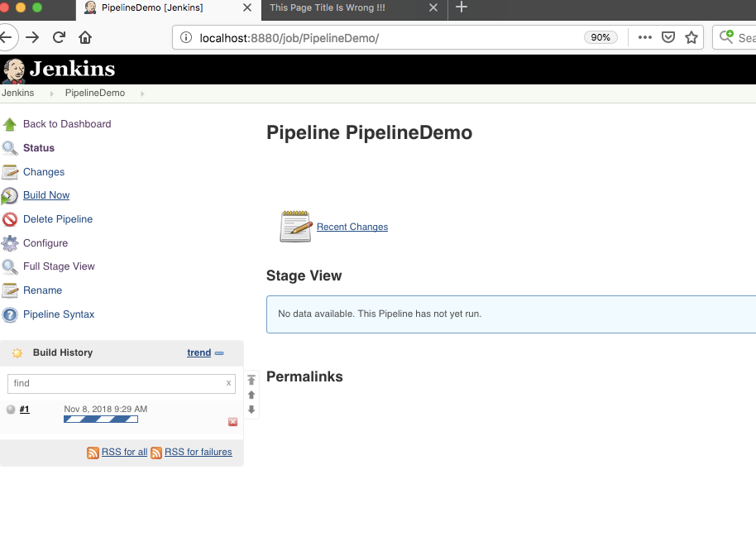Click the Build Now clock icon
756x537 pixels.
coord(10,196)
